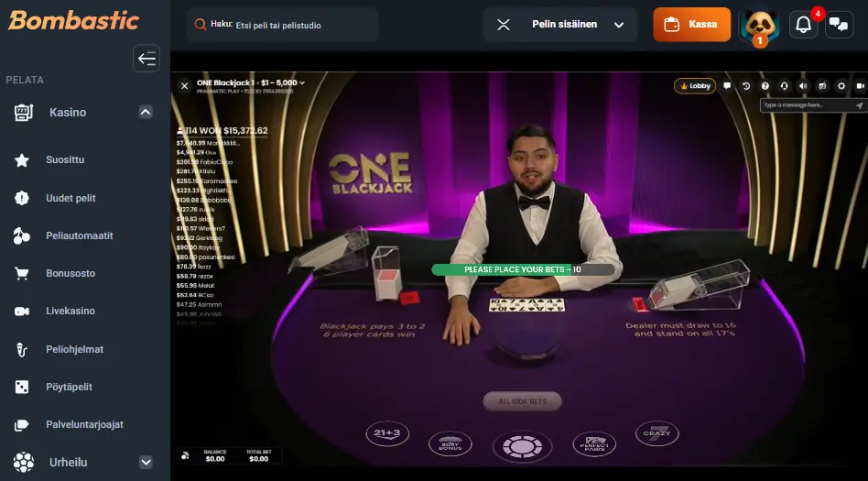Go to Pöytäpelit category
This screenshot has width=868, height=481.
click(70, 387)
